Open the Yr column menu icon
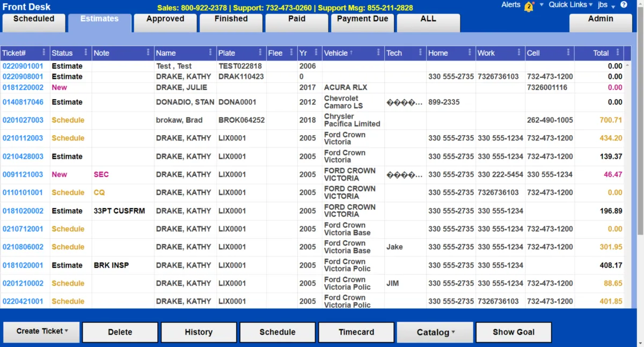The width and height of the screenshot is (644, 347). tap(316, 53)
